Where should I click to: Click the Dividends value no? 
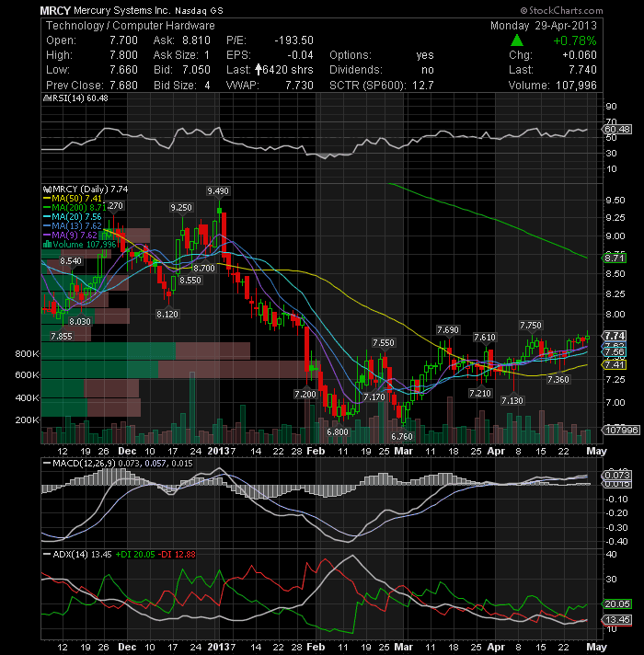428,70
